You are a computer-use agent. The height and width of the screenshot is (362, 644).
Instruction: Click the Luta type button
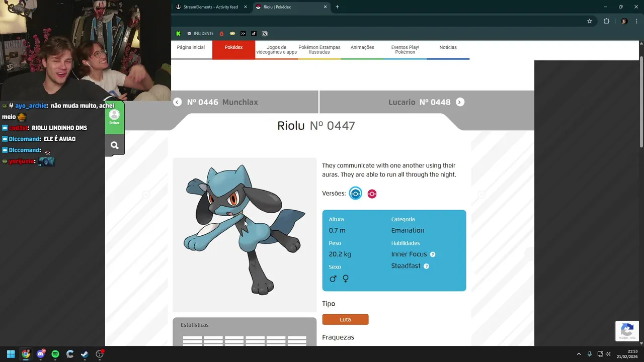(345, 320)
